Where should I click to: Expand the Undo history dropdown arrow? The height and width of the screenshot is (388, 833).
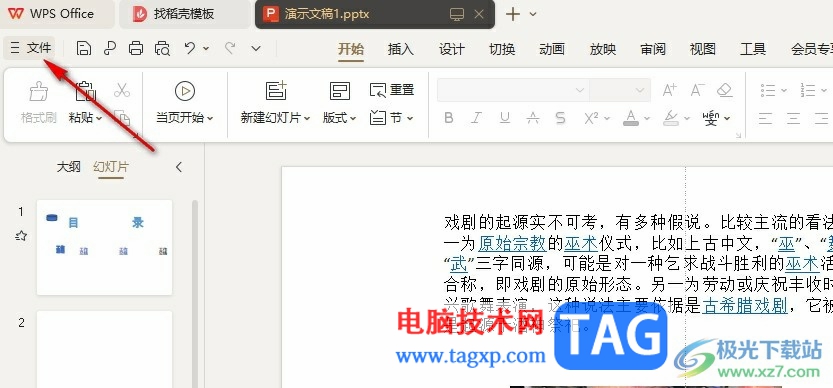(206, 49)
